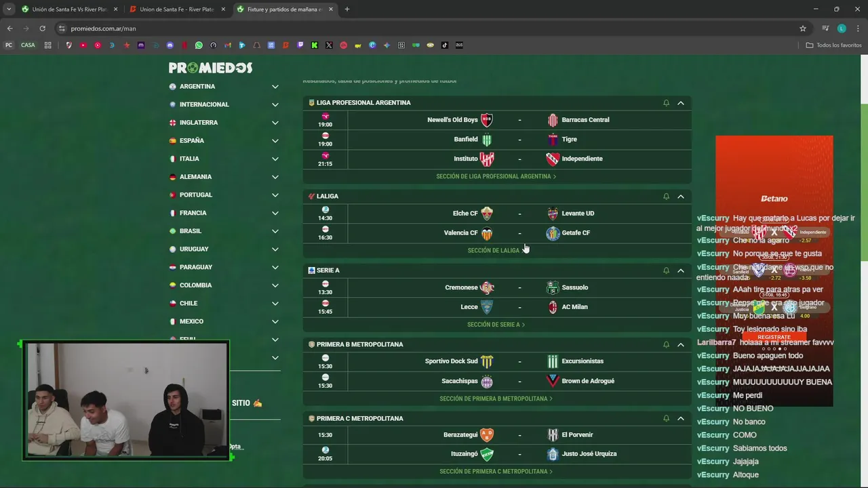This screenshot has width=868, height=488.
Task: Click the Independiente team crest
Action: click(x=553, y=159)
